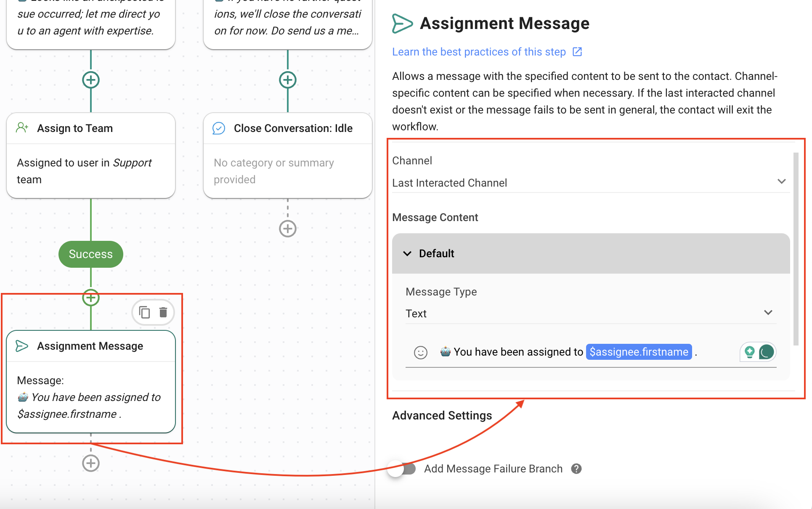
Task: Click the green lightbulb variable icon
Action: pos(749,352)
